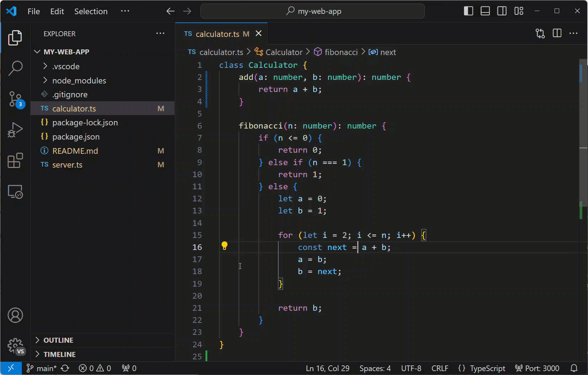The image size is (588, 375).
Task: Toggle the bottom panel layout button
Action: pyautogui.click(x=485, y=11)
